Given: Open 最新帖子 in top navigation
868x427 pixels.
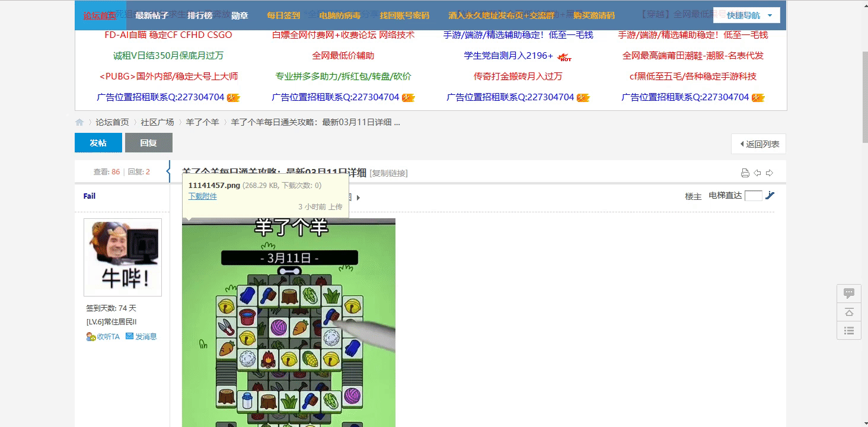Looking at the screenshot, I should click(x=152, y=15).
